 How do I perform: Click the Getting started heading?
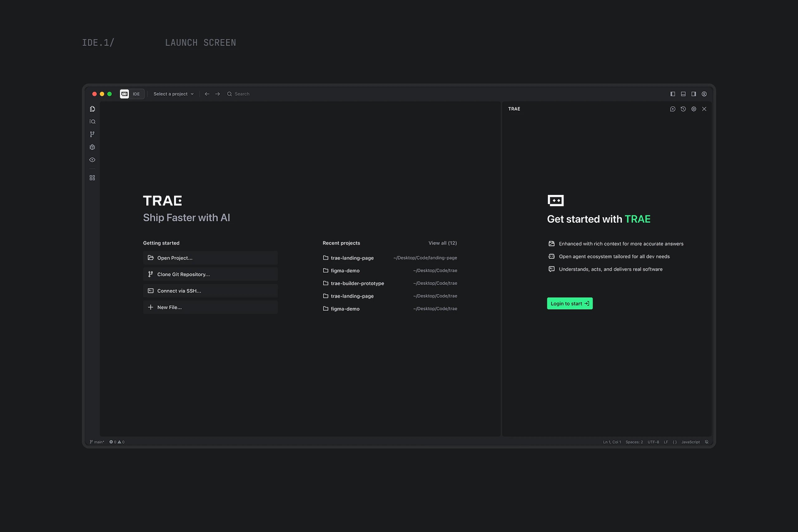click(161, 243)
